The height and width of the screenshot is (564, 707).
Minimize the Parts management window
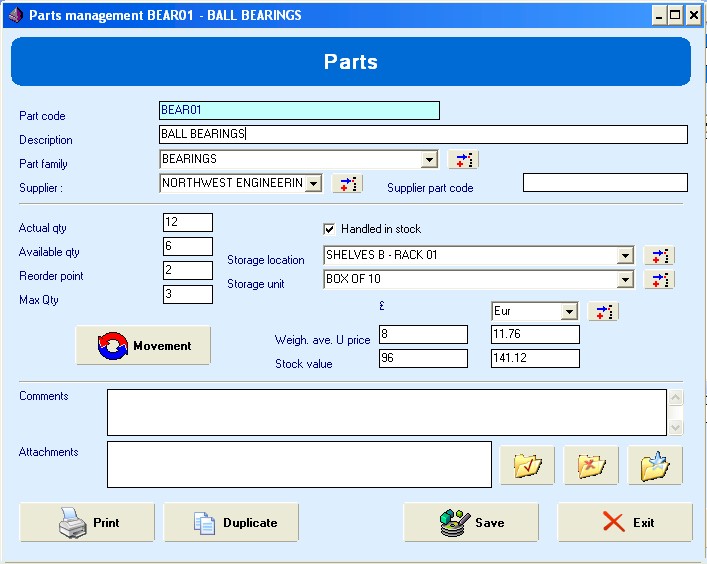(659, 16)
